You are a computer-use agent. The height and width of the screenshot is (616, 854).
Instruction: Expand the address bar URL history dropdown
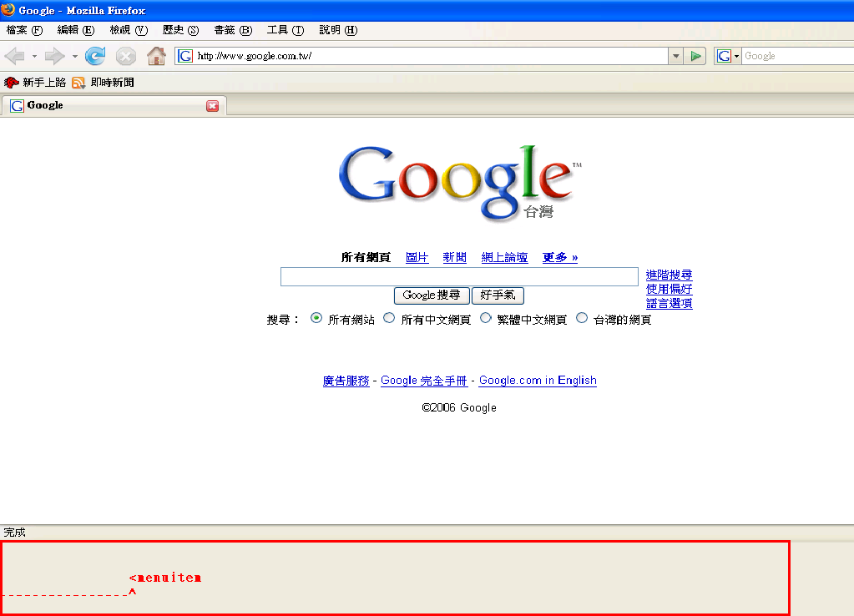[676, 56]
